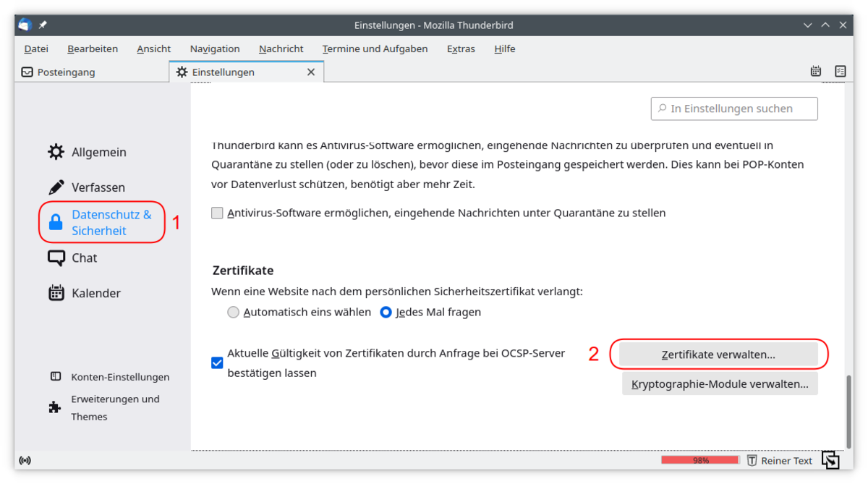Click the online status icon in status bar
Screen dimensions: 868x484
tap(25, 460)
